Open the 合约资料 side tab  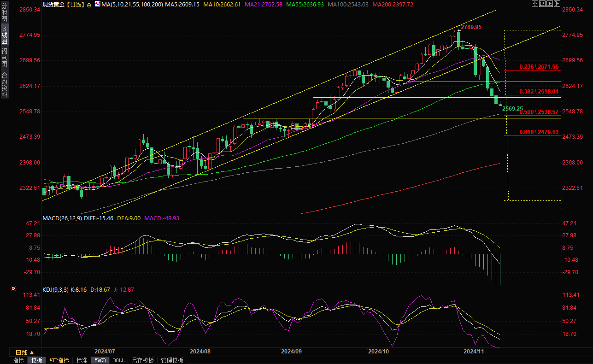4,85
